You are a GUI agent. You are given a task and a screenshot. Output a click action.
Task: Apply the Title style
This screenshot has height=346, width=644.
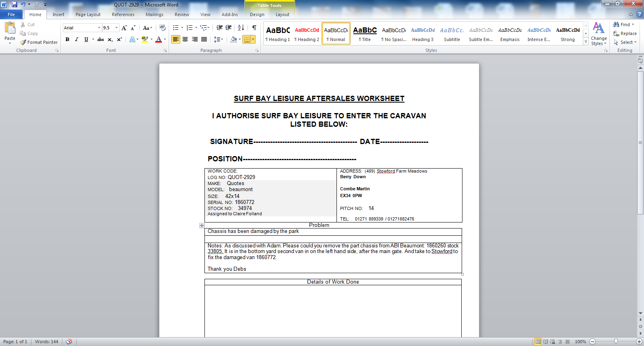(365, 34)
